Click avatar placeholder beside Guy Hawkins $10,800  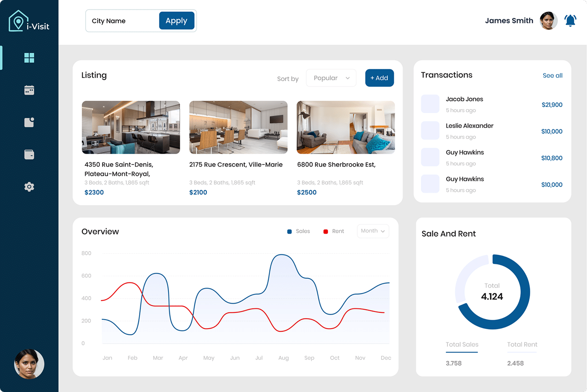tap(430, 157)
